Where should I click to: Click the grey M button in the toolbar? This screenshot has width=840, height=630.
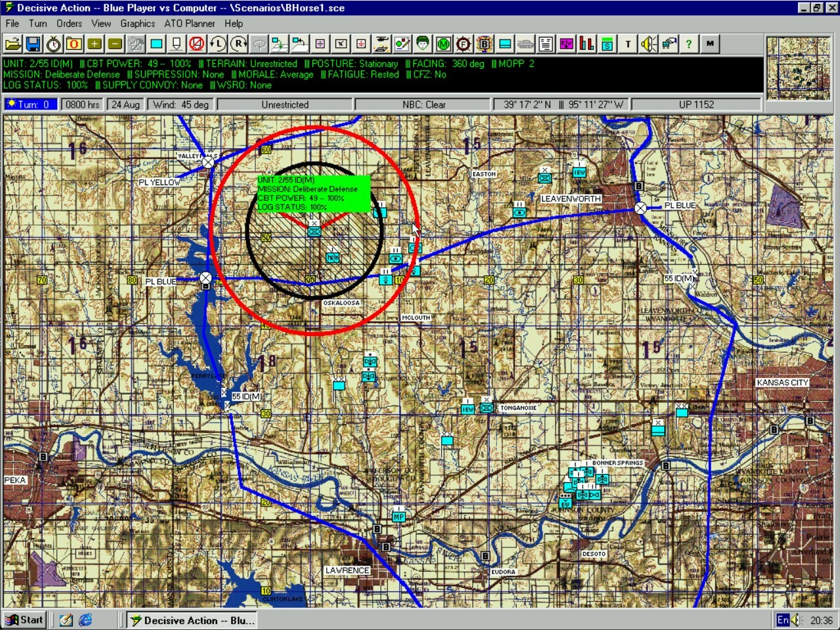click(x=709, y=44)
